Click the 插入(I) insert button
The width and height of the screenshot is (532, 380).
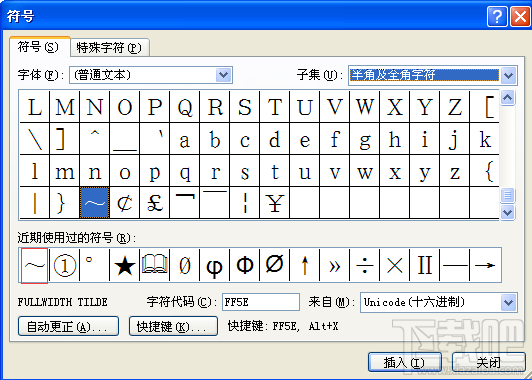pos(405,363)
